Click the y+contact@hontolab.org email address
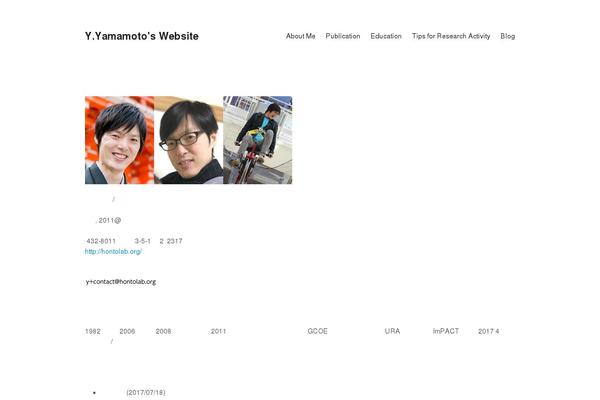 (121, 282)
